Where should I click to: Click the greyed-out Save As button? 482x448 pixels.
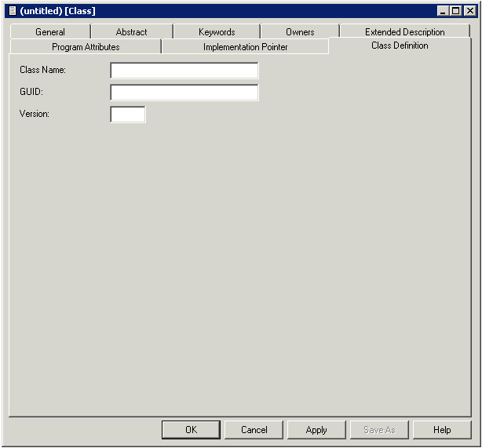tap(379, 430)
